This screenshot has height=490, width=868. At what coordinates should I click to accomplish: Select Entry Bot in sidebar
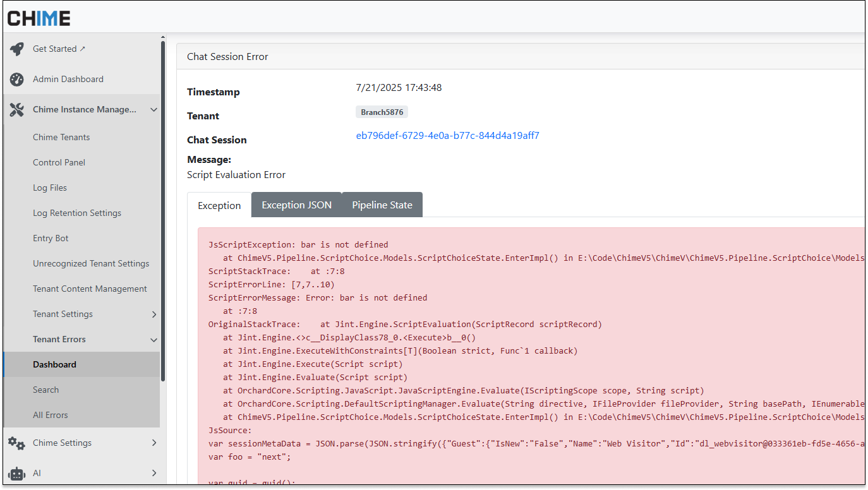pos(51,238)
